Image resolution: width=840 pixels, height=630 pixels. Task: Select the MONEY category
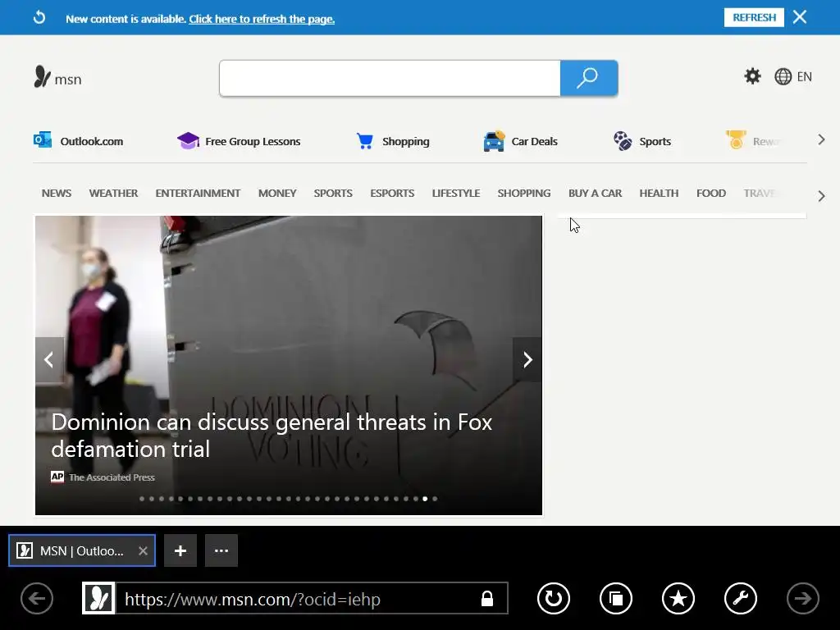pyautogui.click(x=277, y=193)
